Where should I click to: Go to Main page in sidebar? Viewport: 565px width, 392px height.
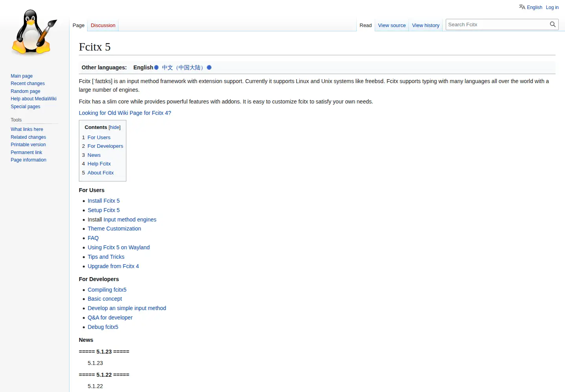tap(22, 76)
